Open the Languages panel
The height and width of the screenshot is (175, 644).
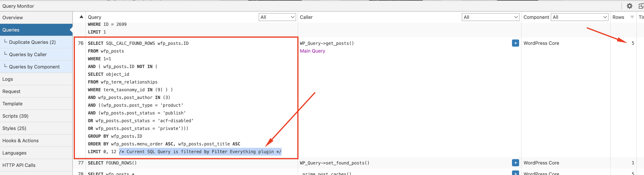(x=36, y=153)
